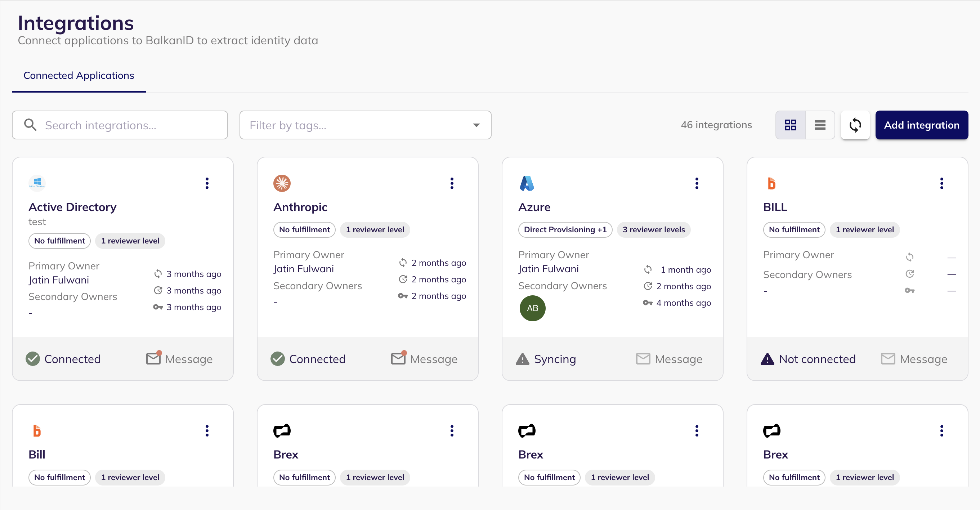Open Active Directory card options menu
This screenshot has height=510, width=980.
coord(207,183)
